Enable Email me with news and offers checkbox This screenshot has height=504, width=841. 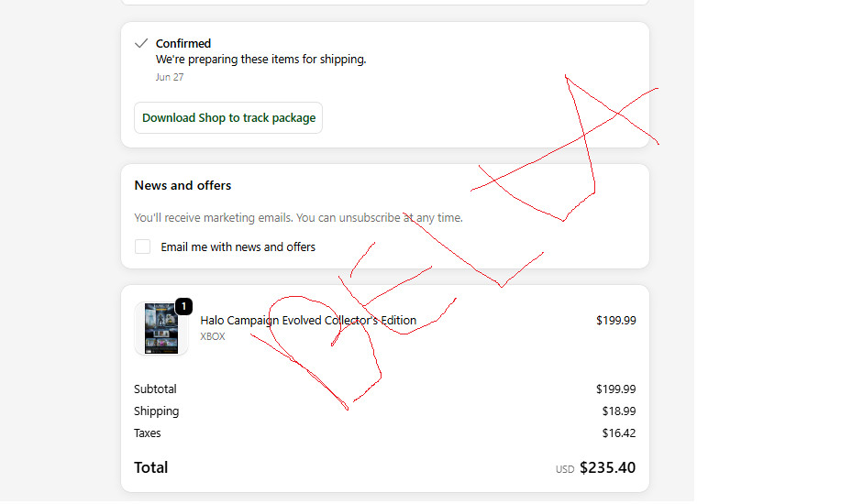(143, 247)
